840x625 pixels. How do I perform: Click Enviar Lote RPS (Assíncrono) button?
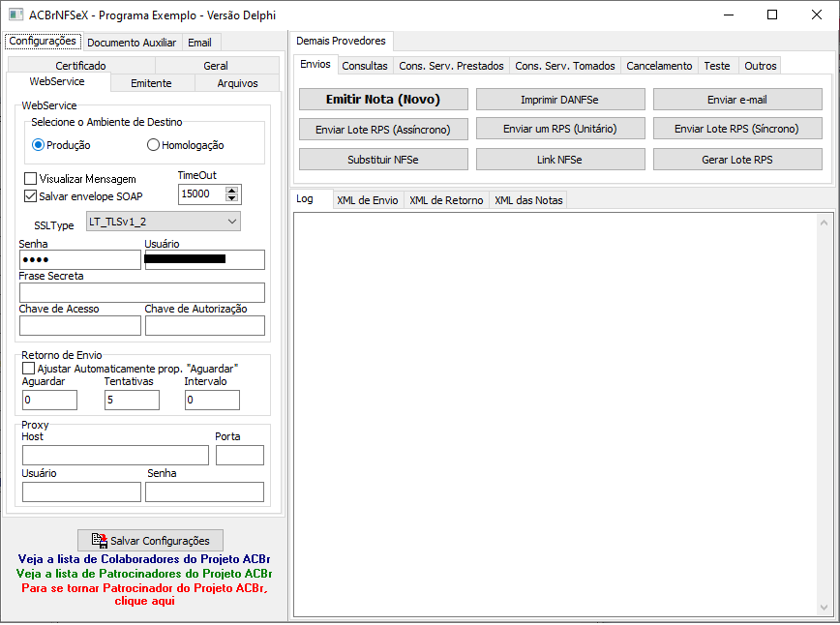pyautogui.click(x=383, y=129)
